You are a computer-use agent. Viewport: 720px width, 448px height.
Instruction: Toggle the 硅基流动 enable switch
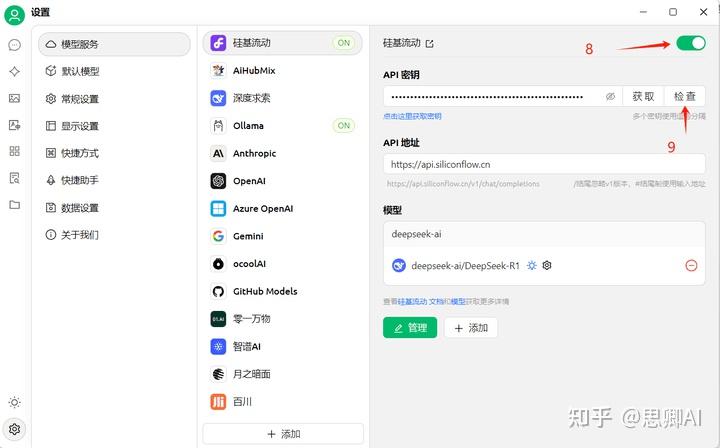coord(691,43)
